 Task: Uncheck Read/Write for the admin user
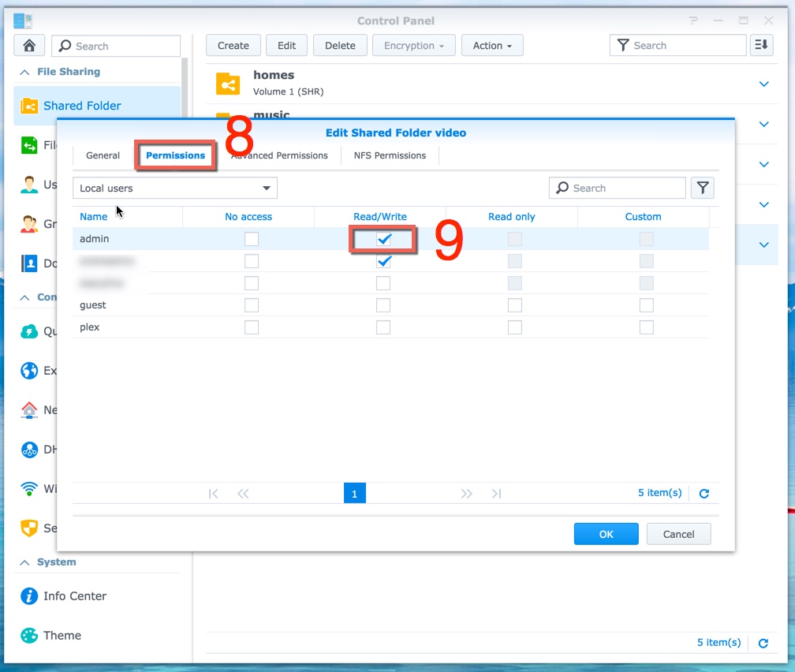pos(383,239)
